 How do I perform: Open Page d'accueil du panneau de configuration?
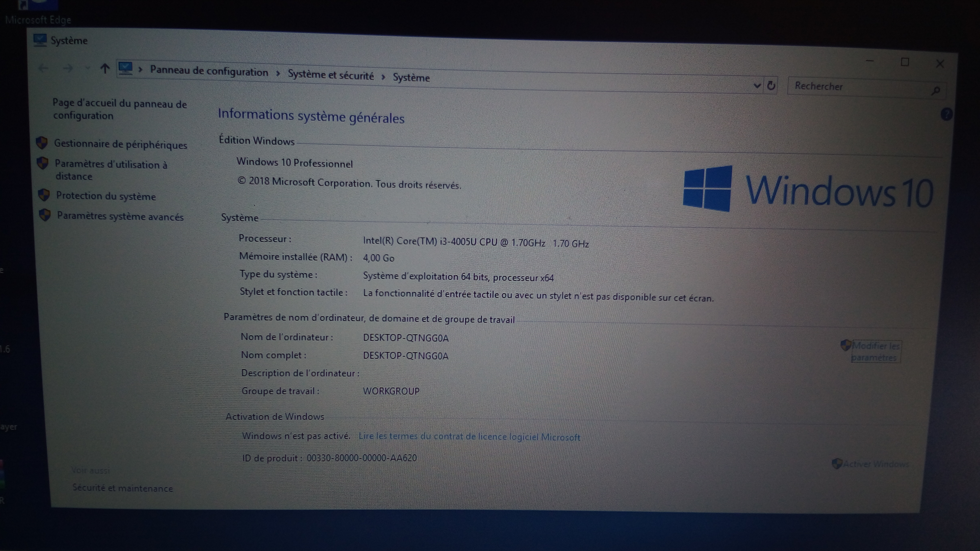point(119,110)
